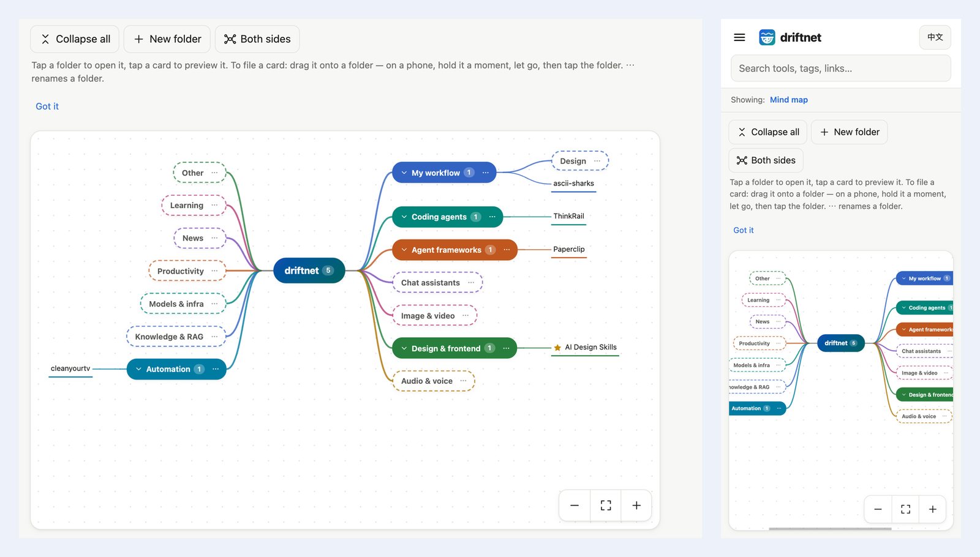
Task: Zoom in the mobile mind map with the plus icon
Action: coord(932,509)
